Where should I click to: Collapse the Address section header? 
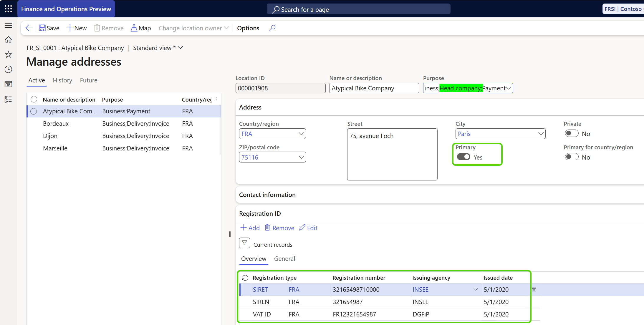pyautogui.click(x=440, y=107)
